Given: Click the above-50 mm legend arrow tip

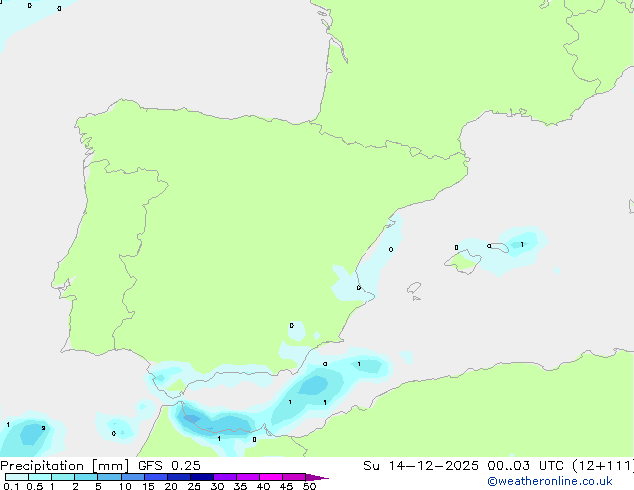Looking at the screenshot, I should point(317,477).
